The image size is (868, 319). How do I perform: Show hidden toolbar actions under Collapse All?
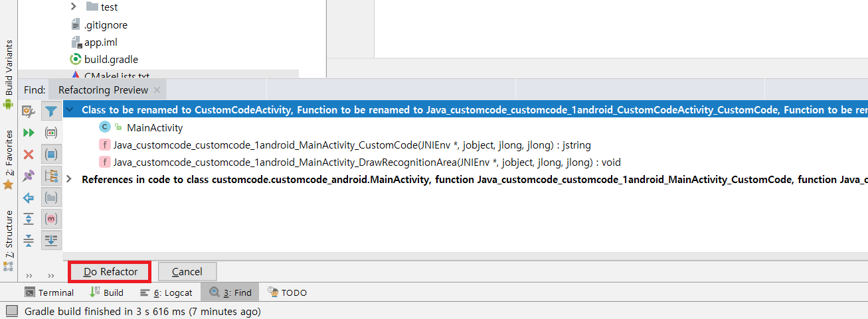click(x=29, y=275)
